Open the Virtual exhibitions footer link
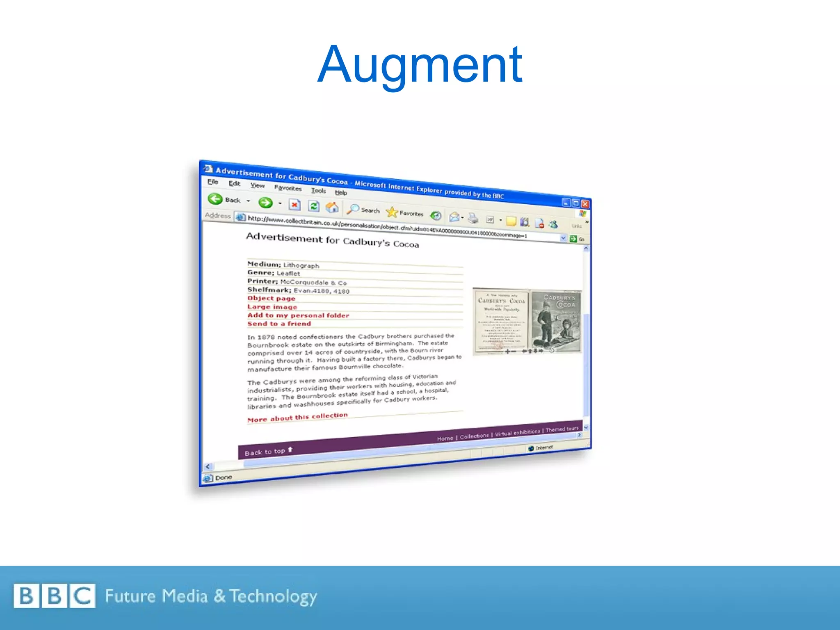Screen dimensions: 840x630 [x=518, y=432]
